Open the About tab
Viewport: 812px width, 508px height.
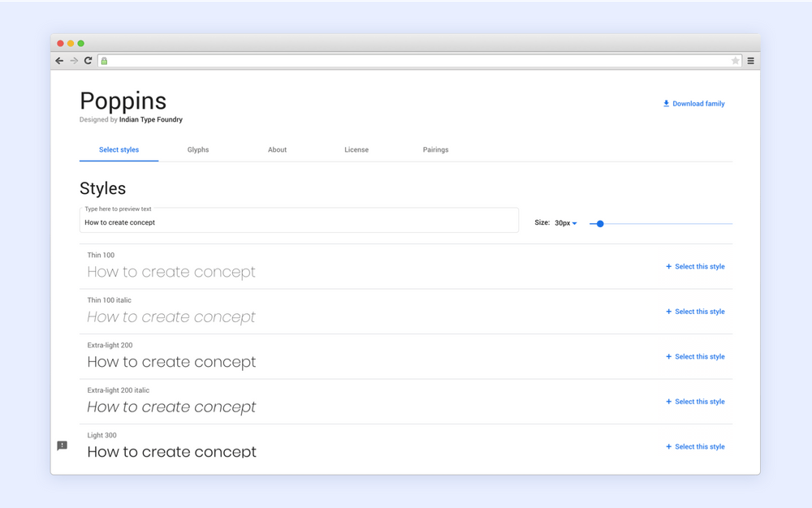point(277,149)
